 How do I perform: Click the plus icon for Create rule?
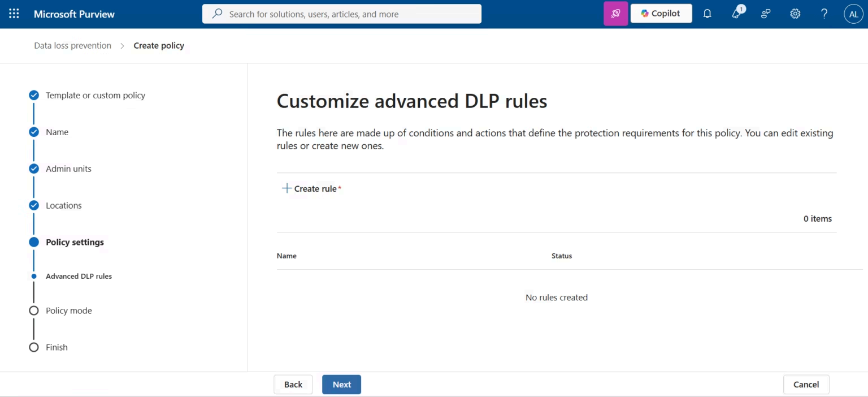(287, 188)
